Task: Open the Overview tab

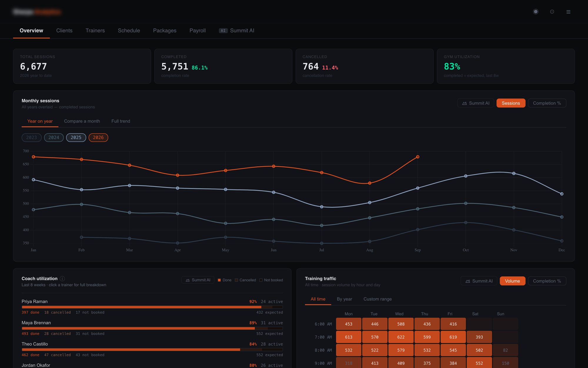Action: point(31,31)
